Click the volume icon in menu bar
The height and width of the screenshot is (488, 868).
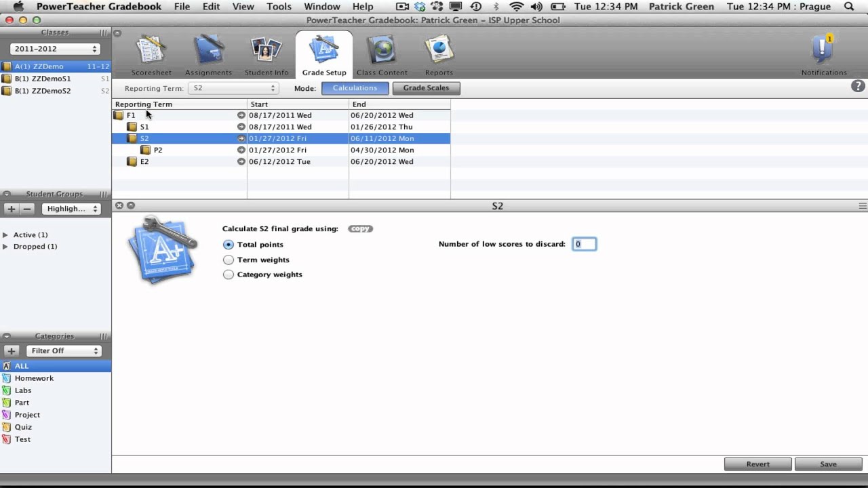pyautogui.click(x=536, y=7)
